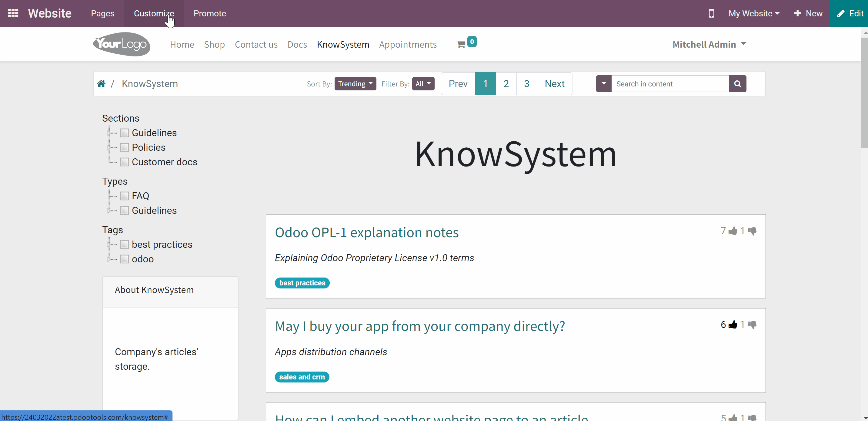Go to page 2
The height and width of the screenshot is (421, 868).
(506, 84)
